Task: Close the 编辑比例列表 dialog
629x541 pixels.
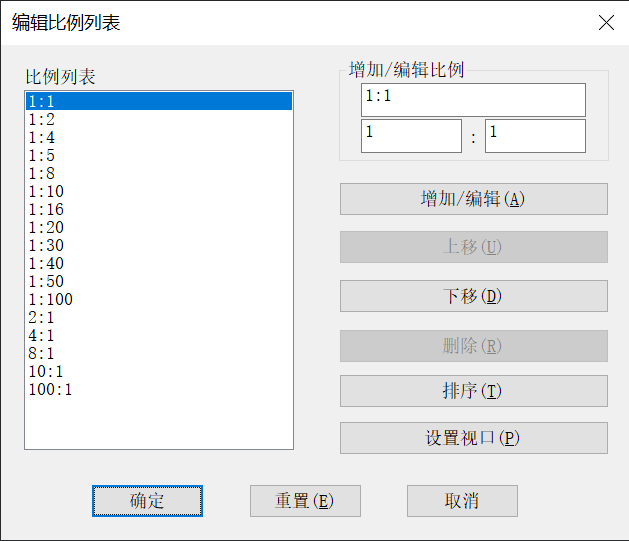Action: click(606, 23)
